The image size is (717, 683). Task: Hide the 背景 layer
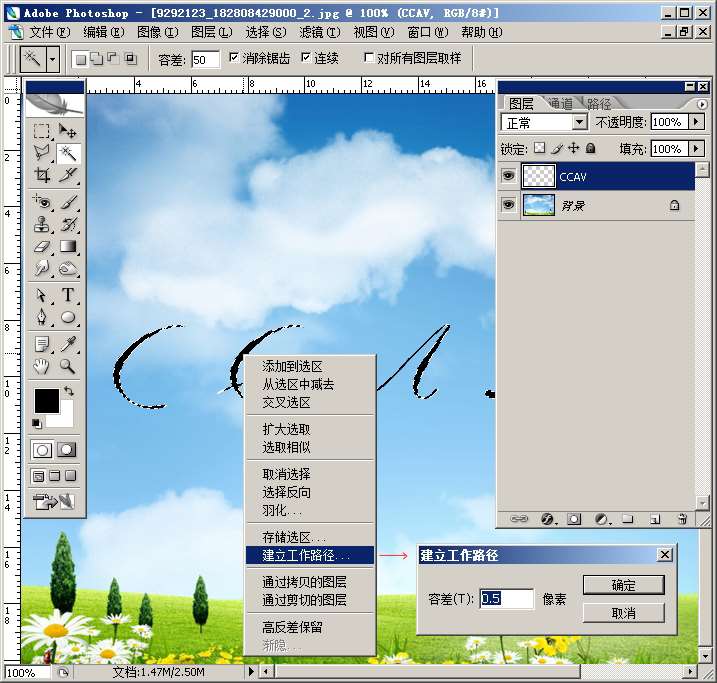coord(508,205)
